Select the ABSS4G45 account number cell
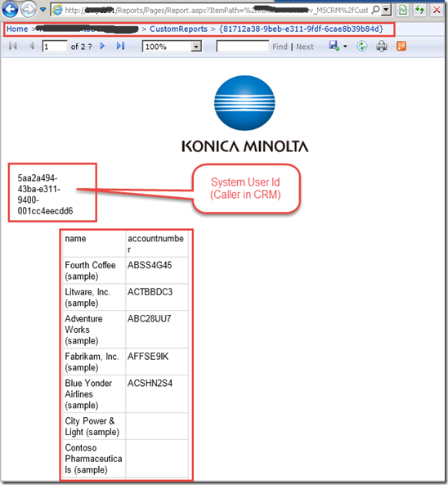This screenshot has width=448, height=485. (x=157, y=271)
